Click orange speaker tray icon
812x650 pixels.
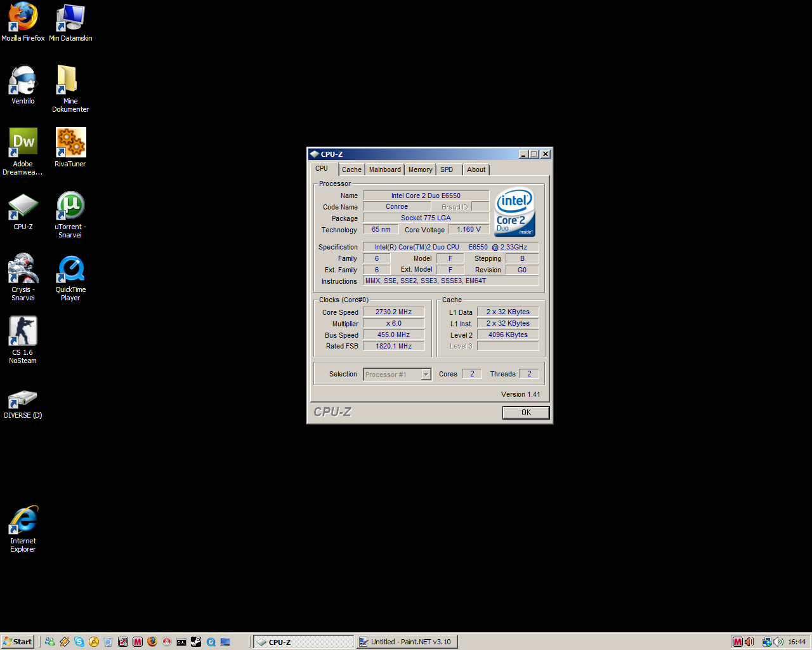click(x=749, y=642)
